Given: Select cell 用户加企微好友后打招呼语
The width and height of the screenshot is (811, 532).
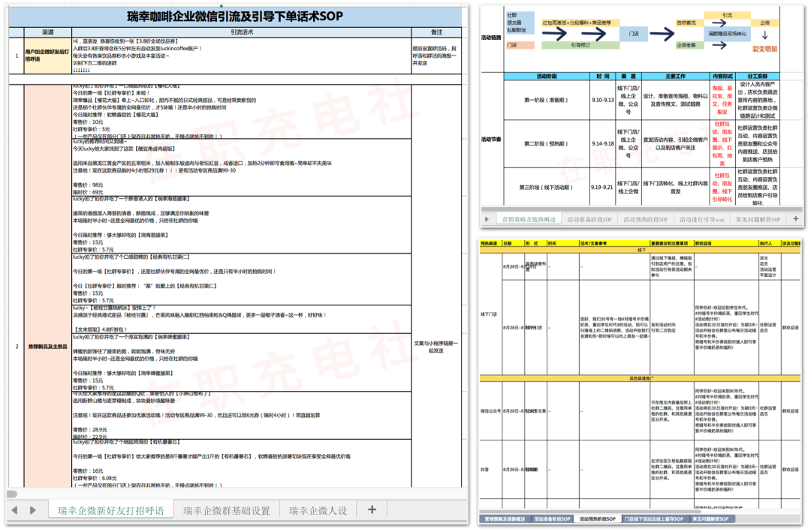Looking at the screenshot, I should [x=47, y=56].
